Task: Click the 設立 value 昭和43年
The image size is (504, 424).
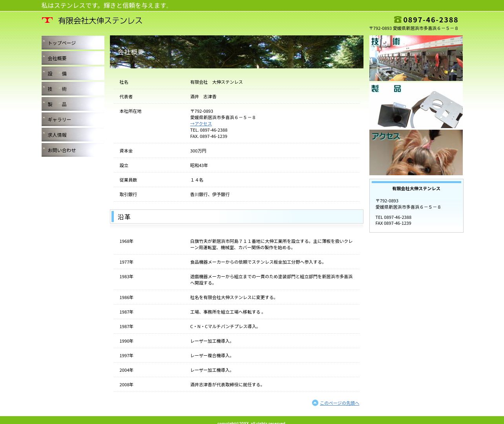Action: (199, 165)
